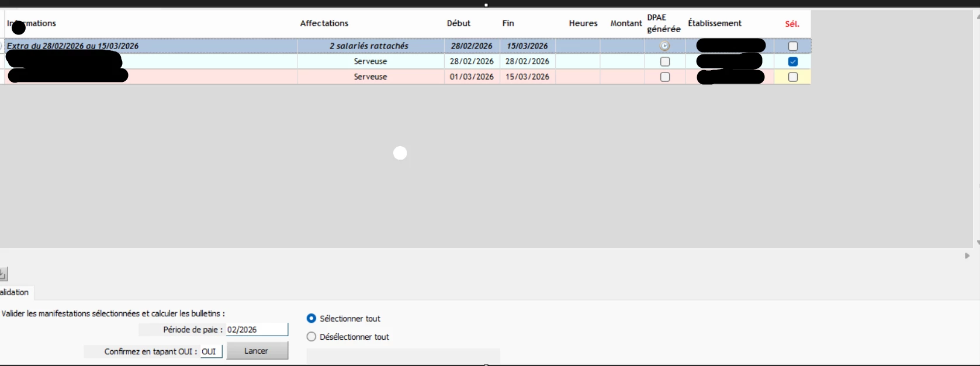This screenshot has height=366, width=980.
Task: Sort by the Début column header
Action: (459, 23)
